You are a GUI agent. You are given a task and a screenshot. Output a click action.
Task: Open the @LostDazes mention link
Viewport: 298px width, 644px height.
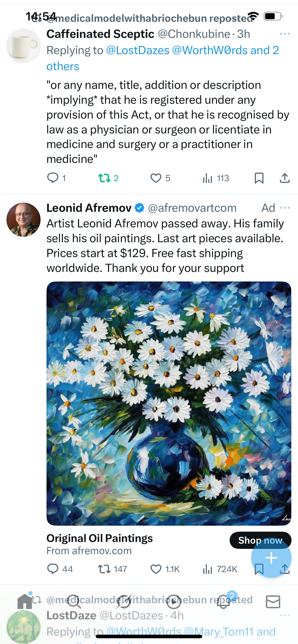click(138, 50)
